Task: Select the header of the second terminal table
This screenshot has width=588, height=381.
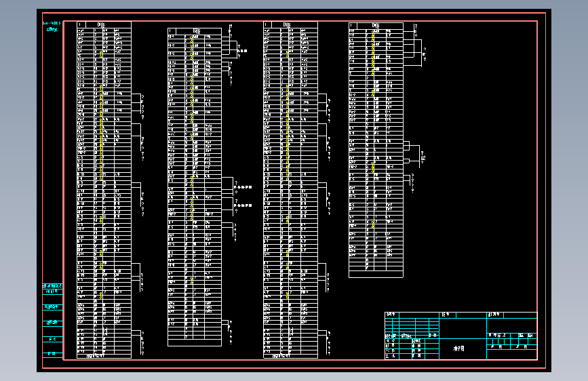Action: 194,31
